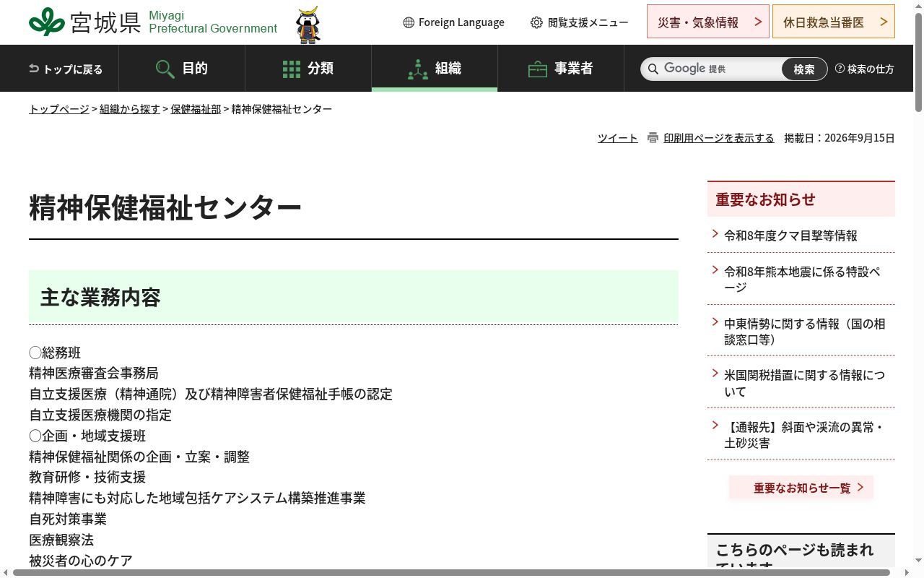924x578 pixels.
Task: Click the briefcase icon on 事業者
Action: 538,69
